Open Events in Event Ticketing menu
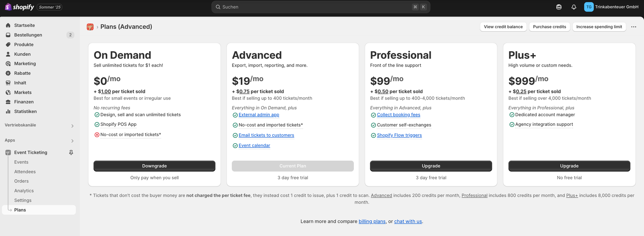The height and width of the screenshot is (236, 644). (21, 162)
